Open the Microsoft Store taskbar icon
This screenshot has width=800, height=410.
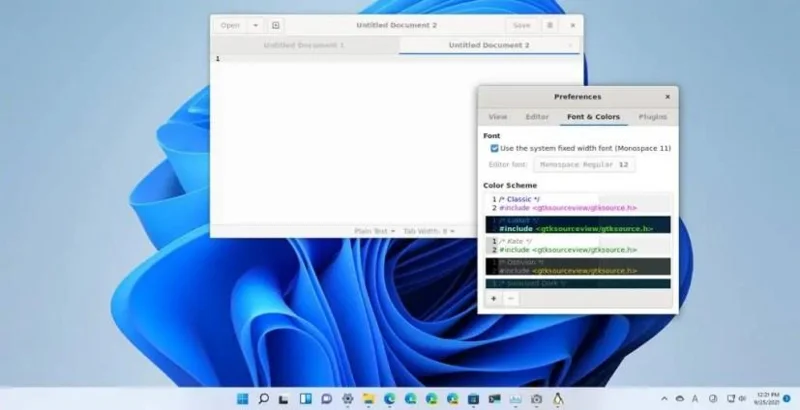click(473, 399)
